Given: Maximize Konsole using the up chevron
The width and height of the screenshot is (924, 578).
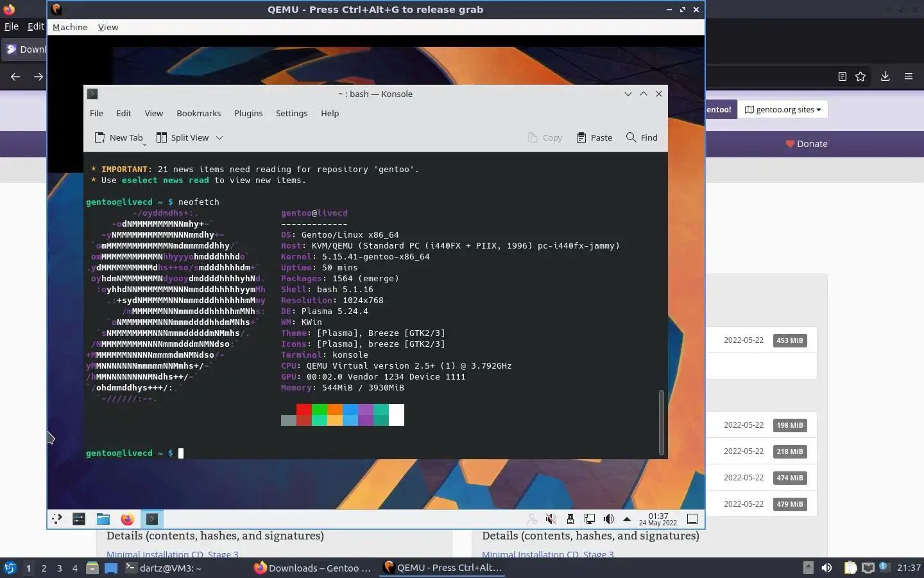Looking at the screenshot, I should coord(644,94).
